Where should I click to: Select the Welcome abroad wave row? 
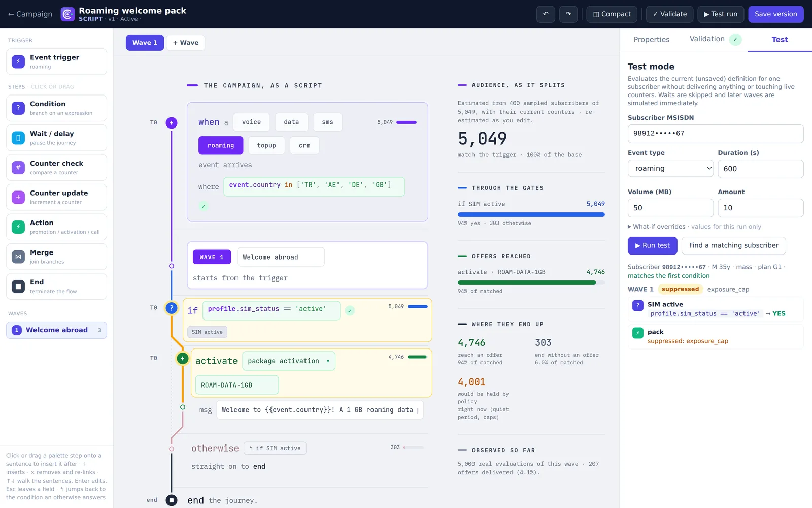[x=56, y=330]
